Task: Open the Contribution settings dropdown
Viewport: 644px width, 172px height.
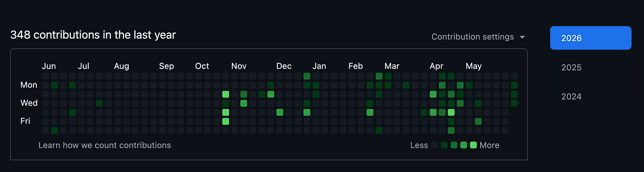Action: click(478, 37)
